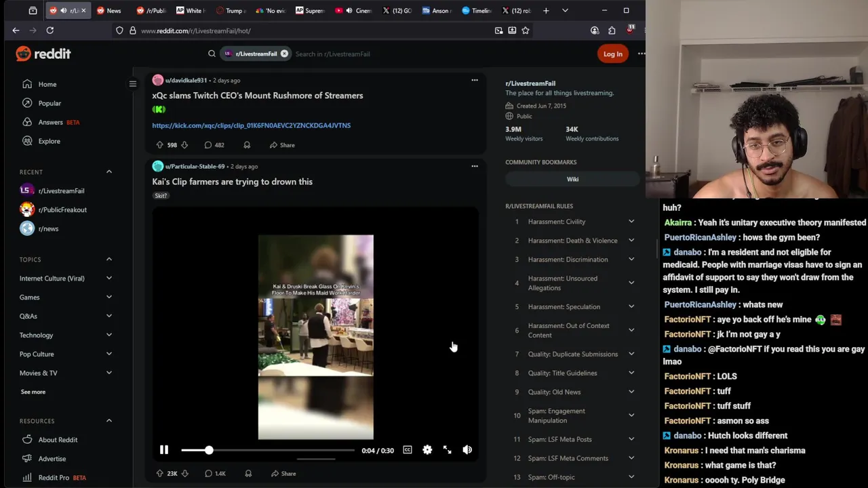The width and height of the screenshot is (868, 488).
Task: Switch to the Cinem browser tab
Action: pos(355,10)
